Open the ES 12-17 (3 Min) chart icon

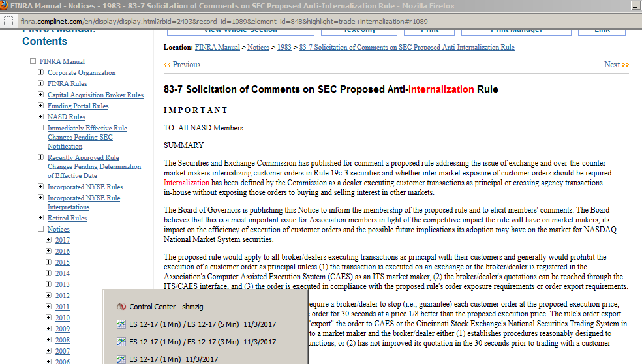coord(121,342)
